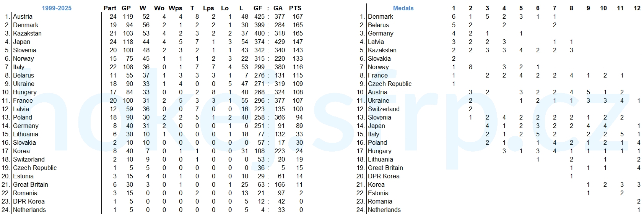The width and height of the screenshot is (644, 215).
Task: Click the Lps column header
Action: click(208, 8)
